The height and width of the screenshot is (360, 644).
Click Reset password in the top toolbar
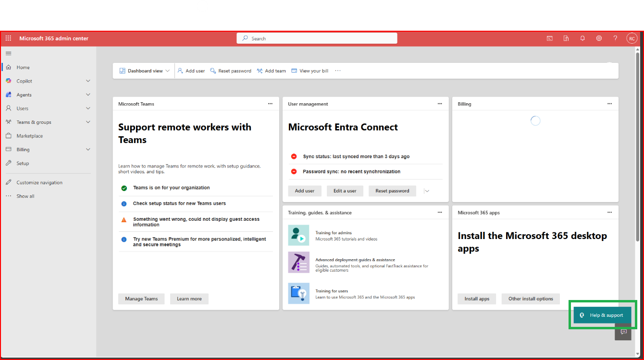pyautogui.click(x=231, y=71)
